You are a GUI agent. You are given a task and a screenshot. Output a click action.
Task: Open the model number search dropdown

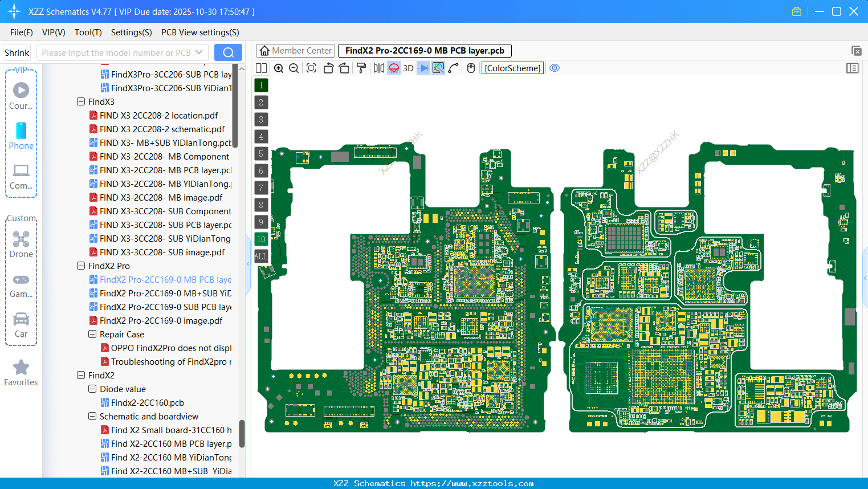pos(199,53)
